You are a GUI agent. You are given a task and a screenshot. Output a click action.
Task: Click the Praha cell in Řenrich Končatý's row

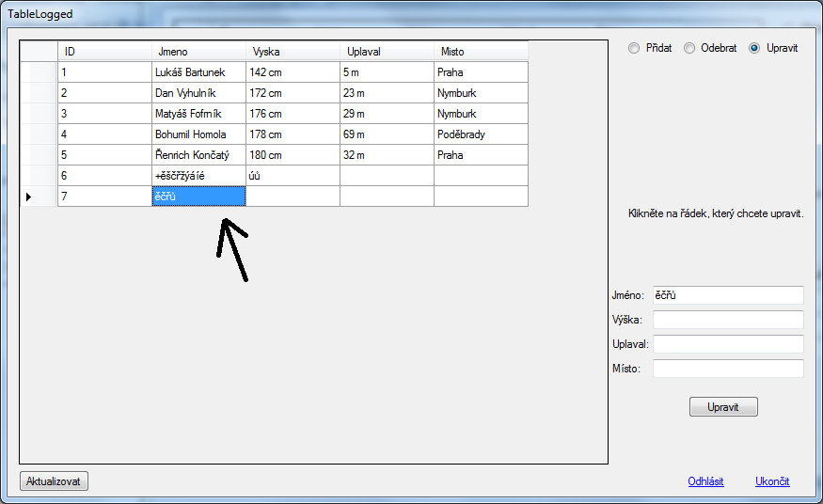[x=481, y=155]
